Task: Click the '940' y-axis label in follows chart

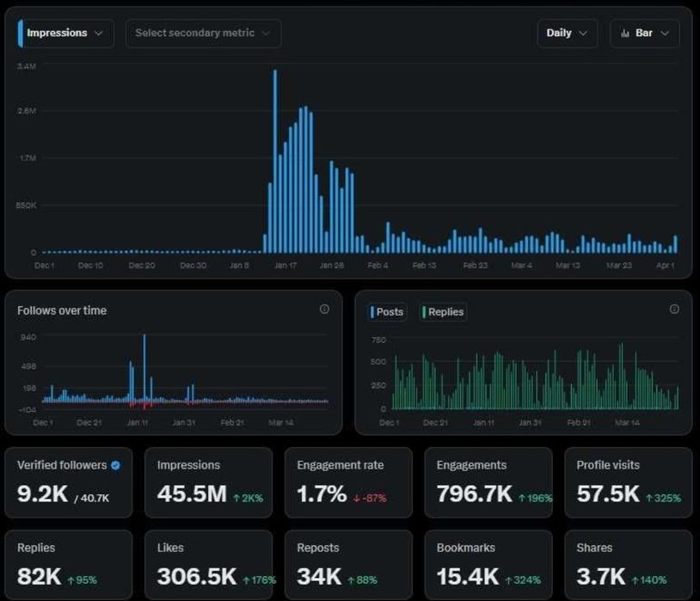Action: point(28,337)
